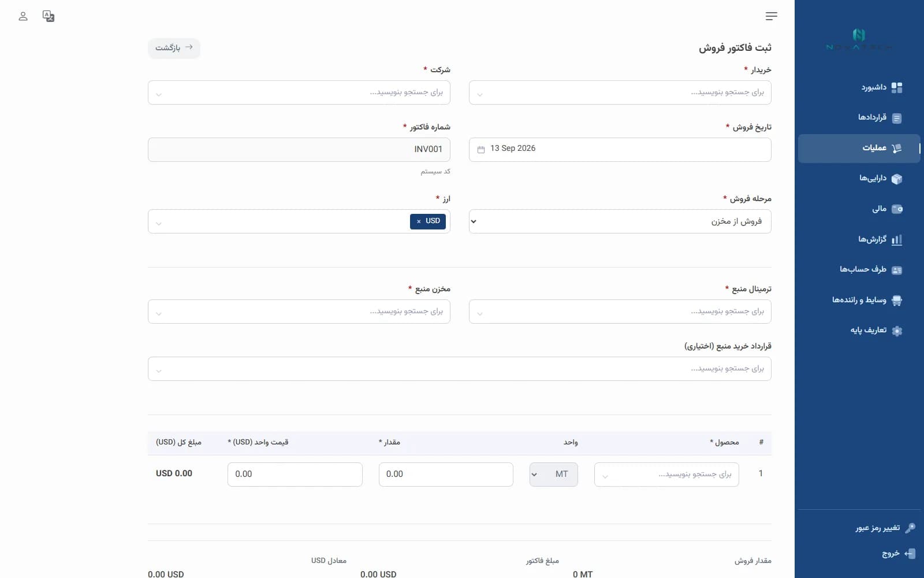Click the 'USD 0.00' row total text

click(174, 473)
